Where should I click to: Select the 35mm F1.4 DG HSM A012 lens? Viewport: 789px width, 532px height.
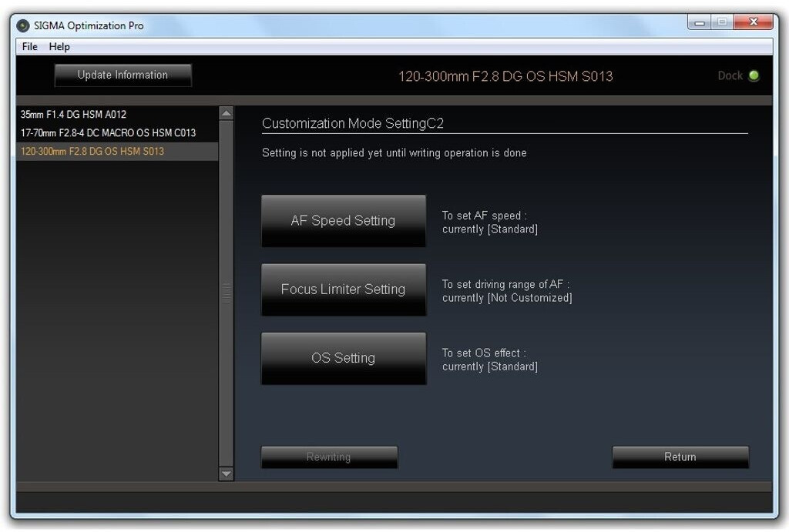[x=74, y=114]
